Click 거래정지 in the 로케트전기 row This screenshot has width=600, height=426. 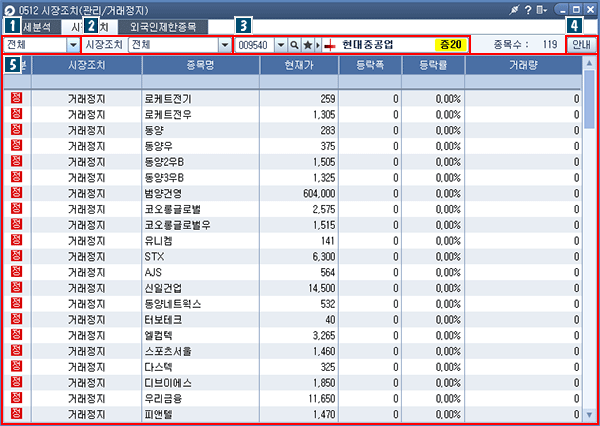click(x=86, y=99)
